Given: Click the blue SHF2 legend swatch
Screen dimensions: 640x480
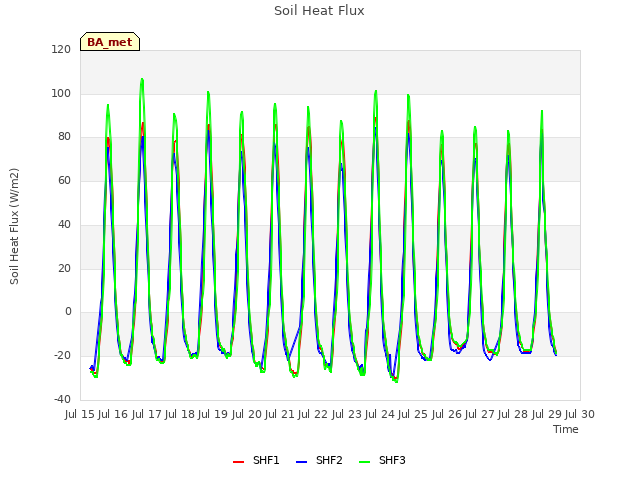Looking at the screenshot, I should 301,462.
